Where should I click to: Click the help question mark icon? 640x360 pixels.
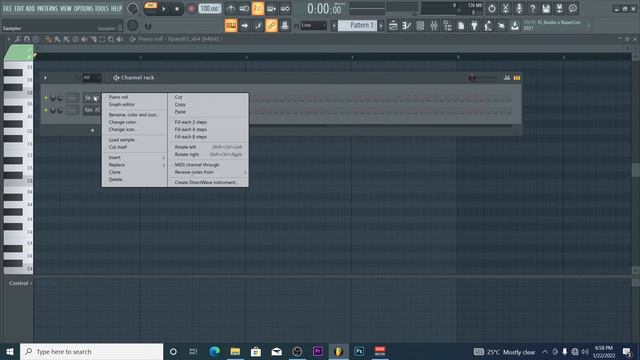click(x=532, y=9)
